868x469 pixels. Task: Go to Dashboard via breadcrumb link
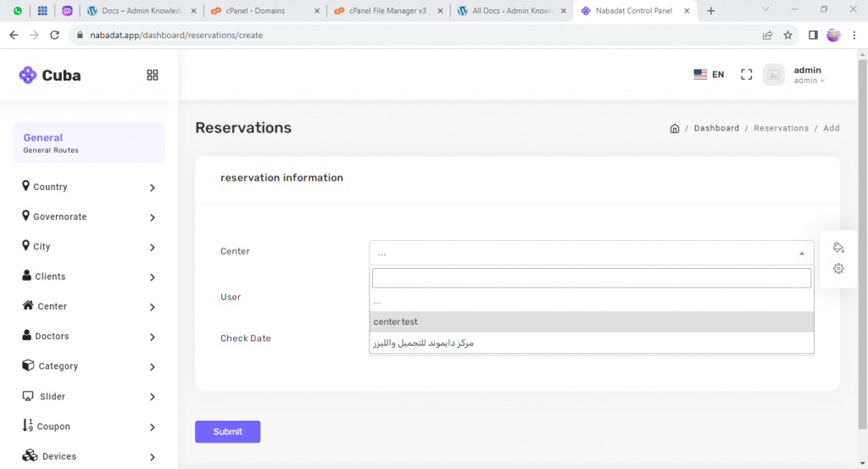(716, 128)
